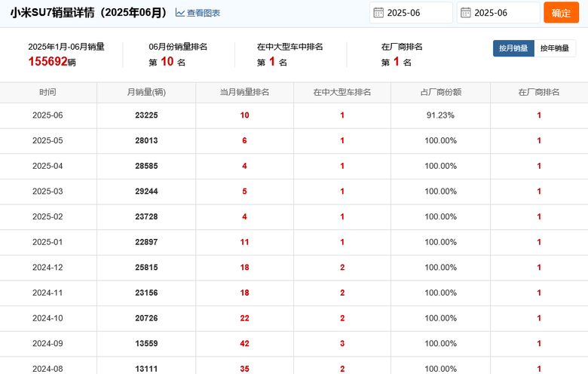Select the 2025-06 date cell
Viewport: 588px width, 374px height.
[x=47, y=115]
